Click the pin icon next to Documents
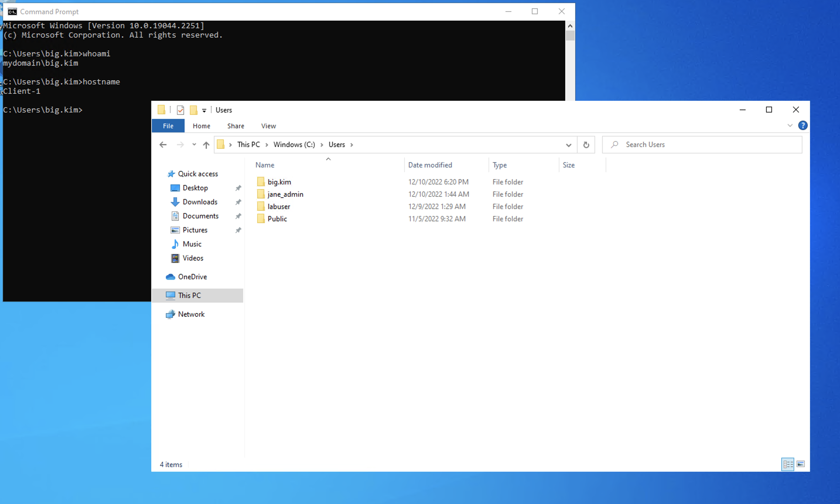 pos(238,216)
